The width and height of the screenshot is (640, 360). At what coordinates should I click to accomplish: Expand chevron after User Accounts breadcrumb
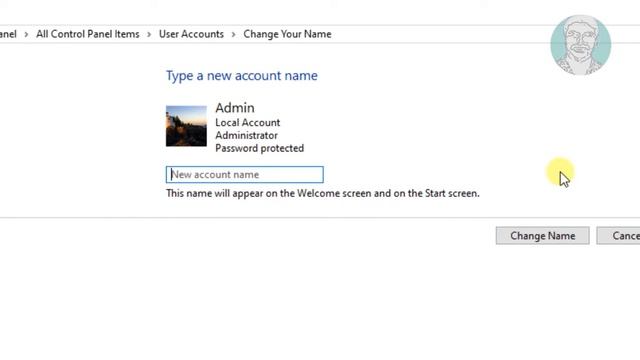[x=233, y=34]
